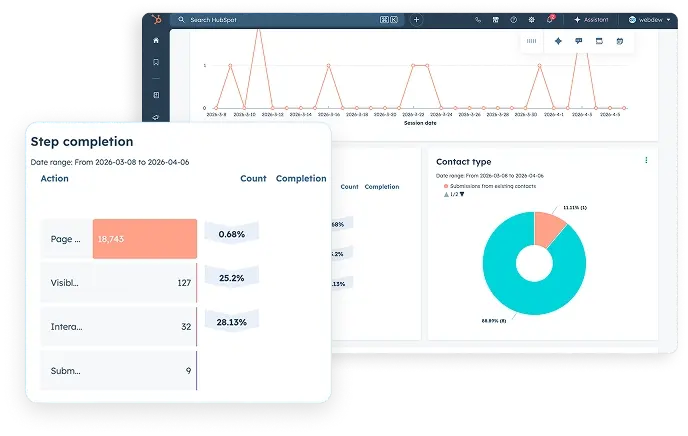Sort by the front card's Count column
Image resolution: width=688 pixels, height=436 pixels.
click(253, 179)
